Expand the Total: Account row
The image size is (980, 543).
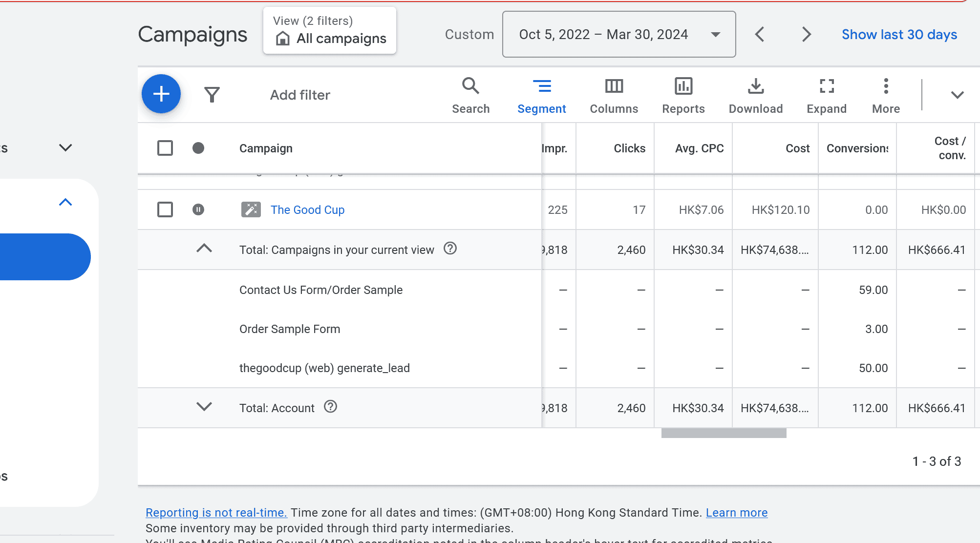point(204,407)
